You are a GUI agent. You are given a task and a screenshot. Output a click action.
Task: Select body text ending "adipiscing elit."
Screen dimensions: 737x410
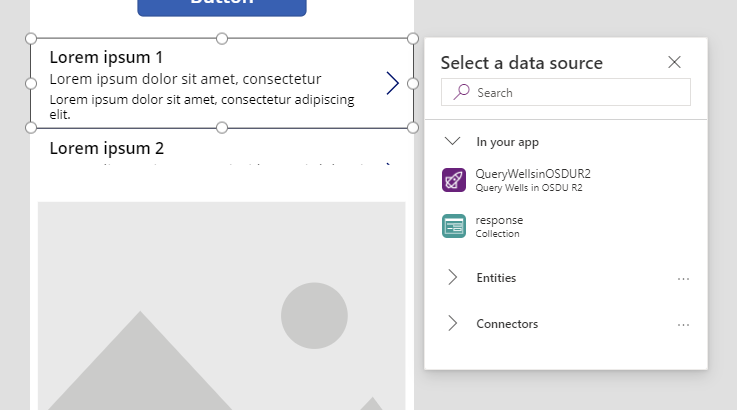point(202,107)
